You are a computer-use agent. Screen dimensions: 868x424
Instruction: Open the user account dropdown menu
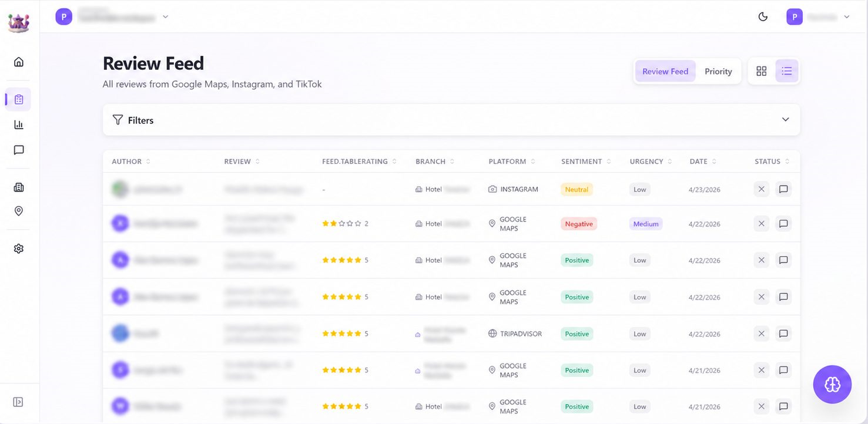819,16
